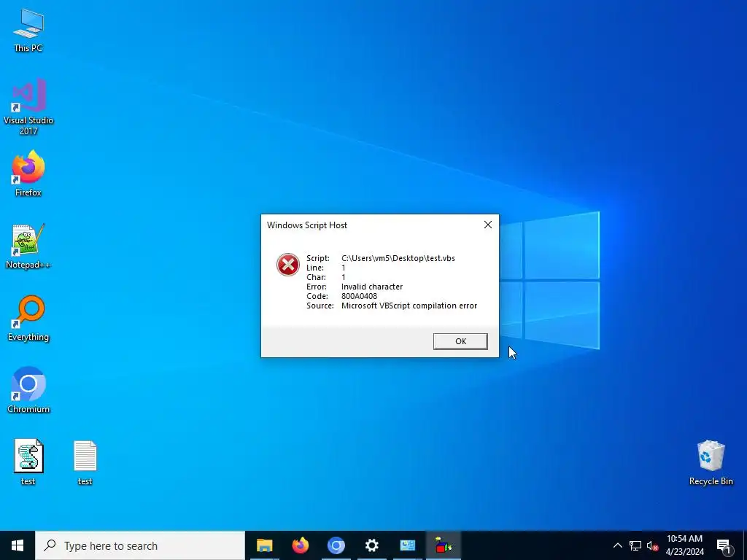Click the blue window app in taskbar

(407, 545)
